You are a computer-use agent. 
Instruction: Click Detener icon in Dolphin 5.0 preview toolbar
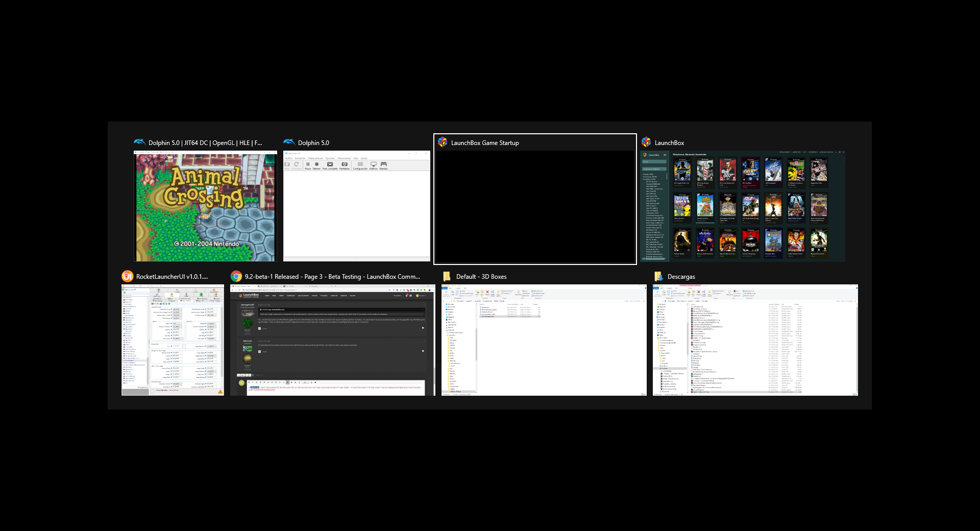317,164
